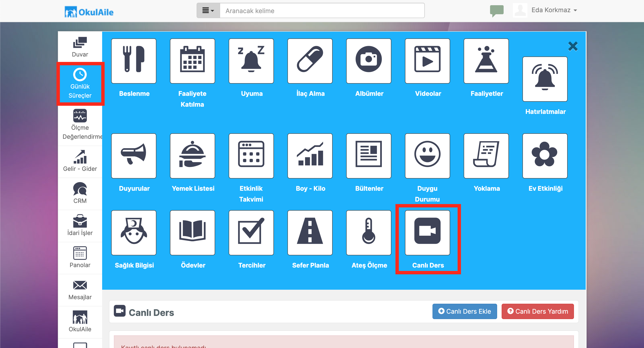The height and width of the screenshot is (348, 644).
Task: Open CRM in the sidebar
Action: 80,193
